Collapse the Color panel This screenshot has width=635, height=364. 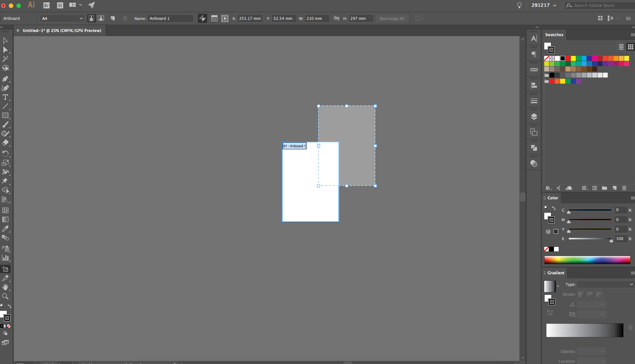point(545,198)
